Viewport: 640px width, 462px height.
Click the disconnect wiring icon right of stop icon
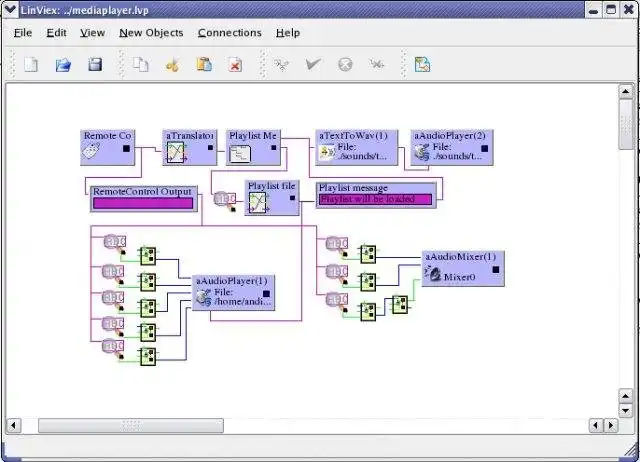tap(376, 64)
